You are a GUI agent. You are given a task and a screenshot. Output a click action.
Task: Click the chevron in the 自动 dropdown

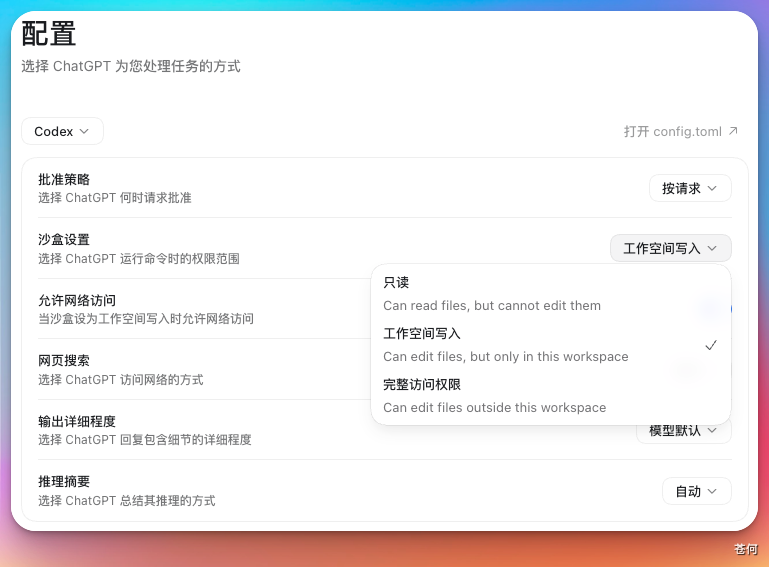point(713,491)
